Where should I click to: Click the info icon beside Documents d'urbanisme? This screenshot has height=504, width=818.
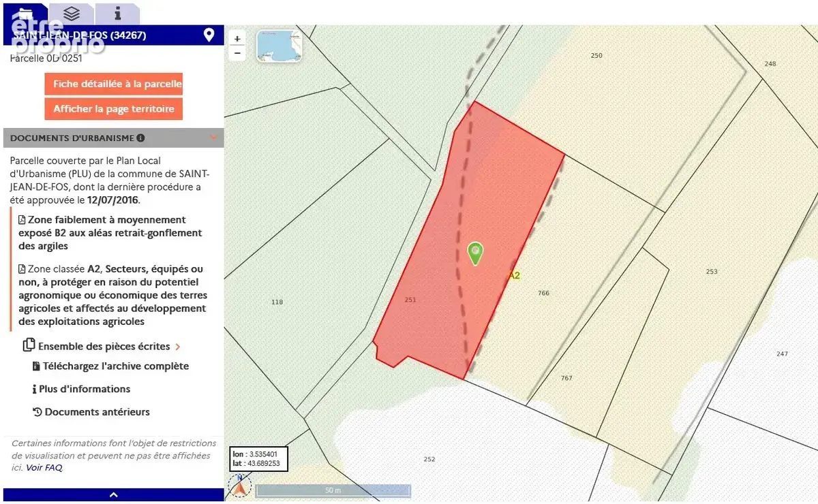[x=140, y=138]
